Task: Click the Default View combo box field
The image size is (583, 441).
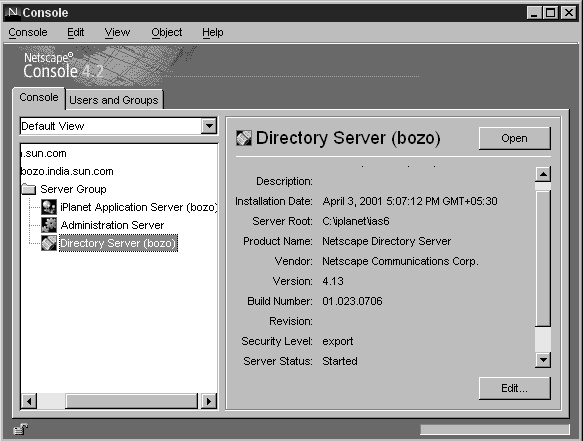Action: 119,126
